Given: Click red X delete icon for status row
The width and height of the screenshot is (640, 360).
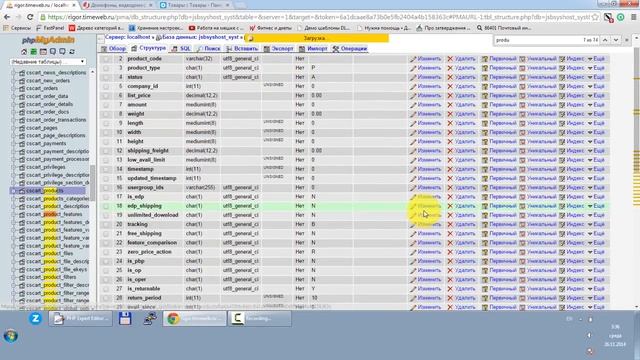Looking at the screenshot, I should 450,77.
